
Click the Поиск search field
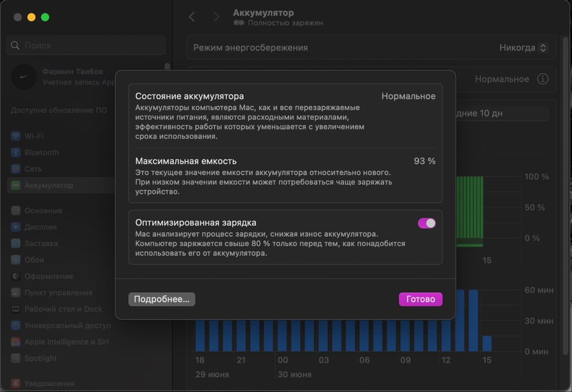tap(86, 45)
